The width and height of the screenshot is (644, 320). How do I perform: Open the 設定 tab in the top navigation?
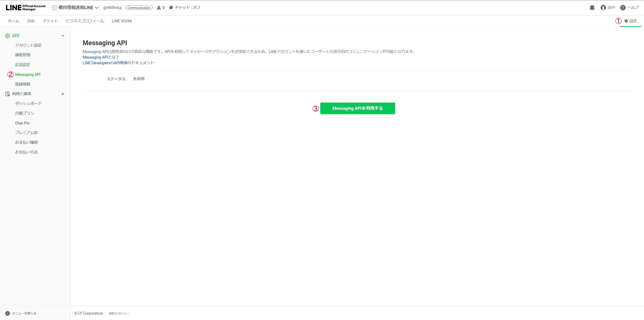[x=631, y=21]
